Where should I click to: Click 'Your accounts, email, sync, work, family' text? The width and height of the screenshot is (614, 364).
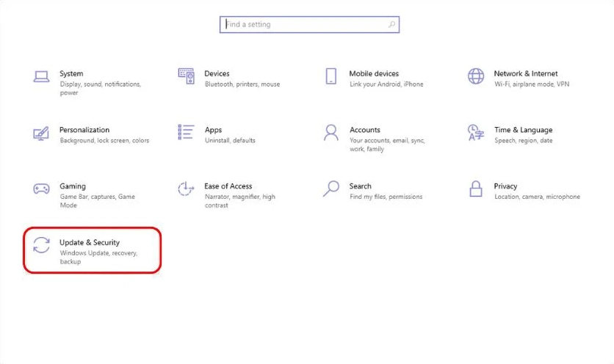(x=387, y=145)
